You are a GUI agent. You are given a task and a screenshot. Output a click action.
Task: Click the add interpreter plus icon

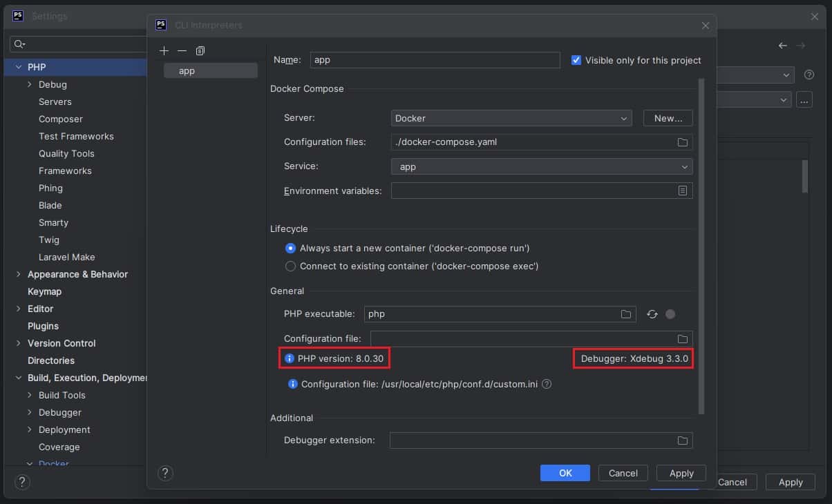click(x=164, y=51)
